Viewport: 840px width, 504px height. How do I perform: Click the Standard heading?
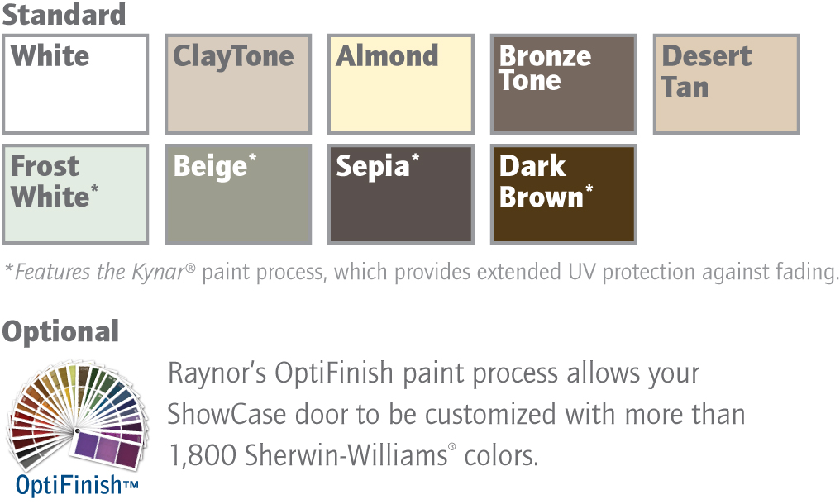click(64, 15)
